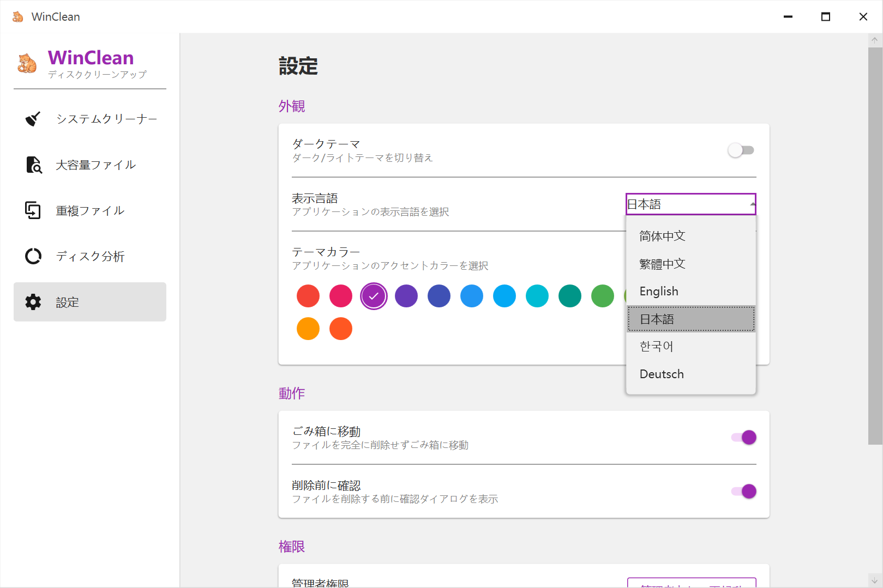883x588 pixels.
Task: Click the System Cleaner broom icon
Action: pos(33,119)
